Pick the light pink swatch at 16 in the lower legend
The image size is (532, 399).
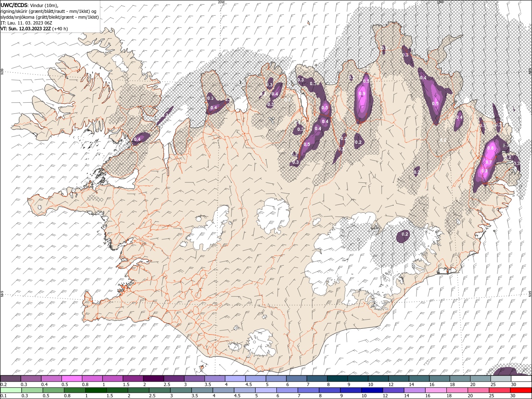[x=436, y=390]
